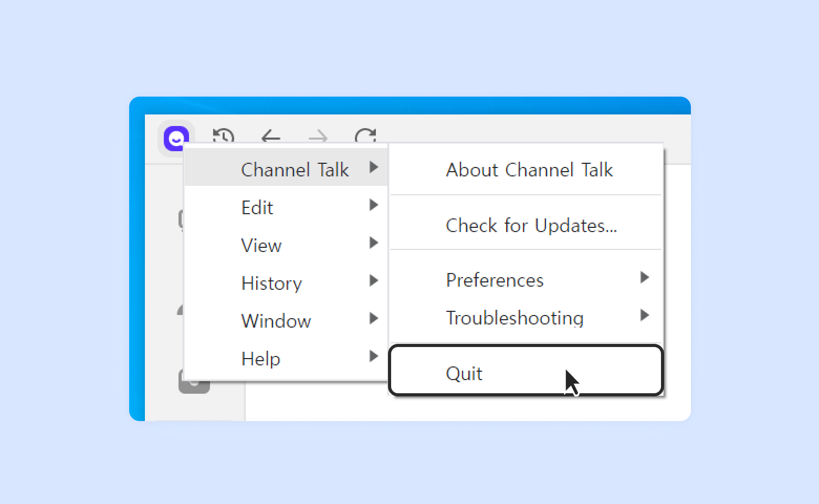Expand the View submenu arrow
The image size is (819, 504).
(374, 243)
